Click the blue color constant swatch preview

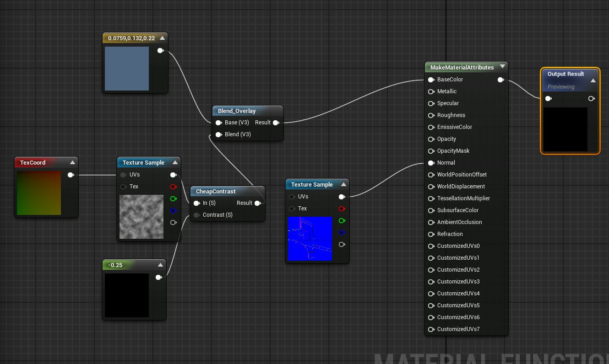(127, 69)
